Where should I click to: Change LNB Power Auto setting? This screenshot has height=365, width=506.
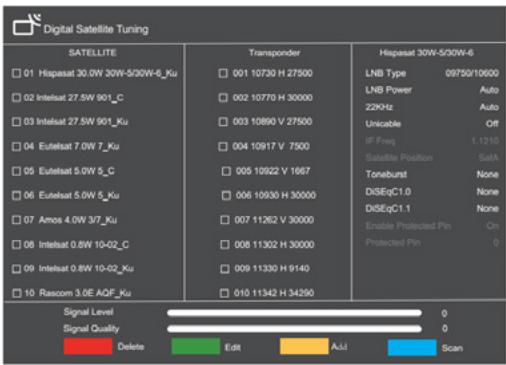pyautogui.click(x=489, y=90)
